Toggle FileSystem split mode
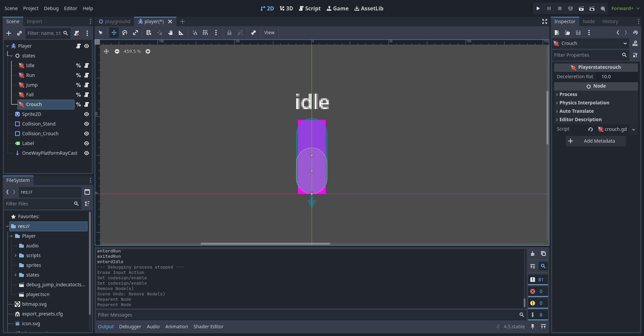 click(87, 192)
